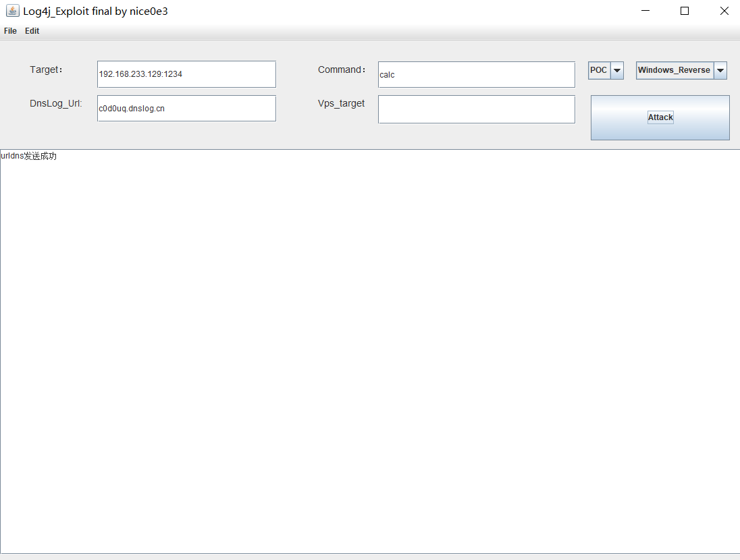This screenshot has width=740, height=560.
Task: Click the urldns发送成功 output text
Action: tap(29, 156)
